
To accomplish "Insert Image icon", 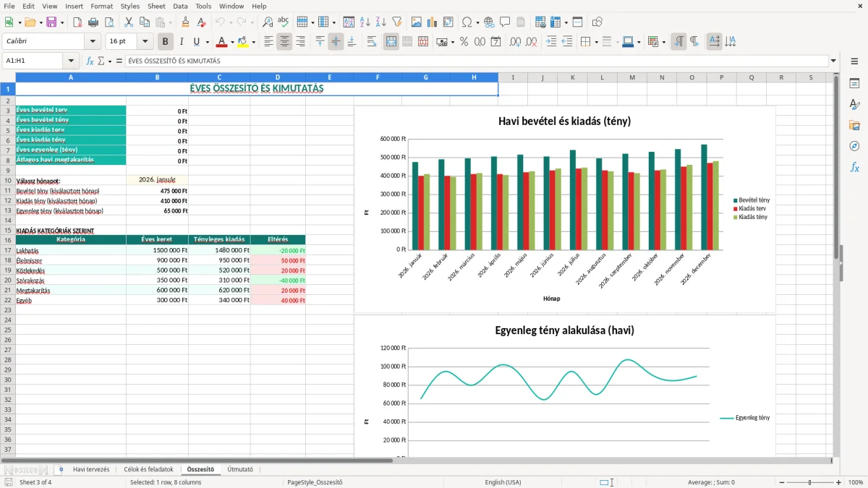I will coord(417,22).
